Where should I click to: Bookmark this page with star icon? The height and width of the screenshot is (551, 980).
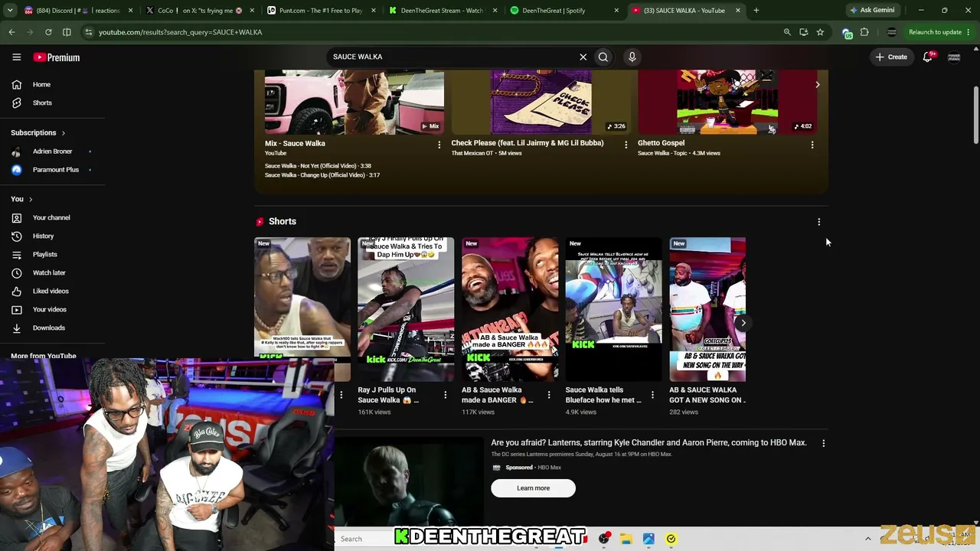(820, 32)
